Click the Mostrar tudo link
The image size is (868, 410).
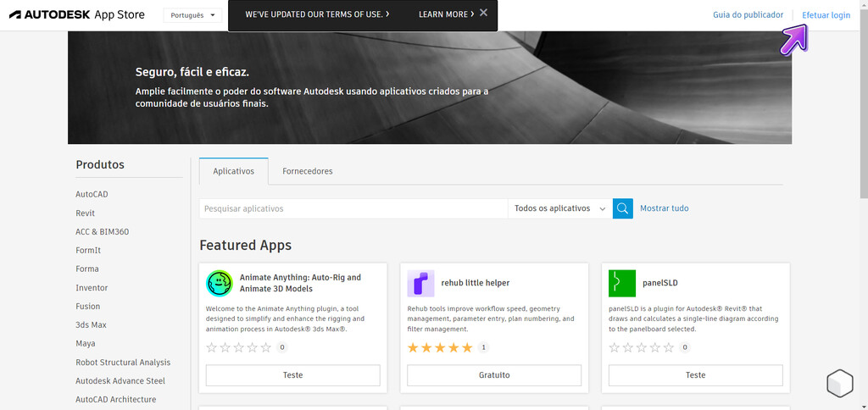coord(664,208)
